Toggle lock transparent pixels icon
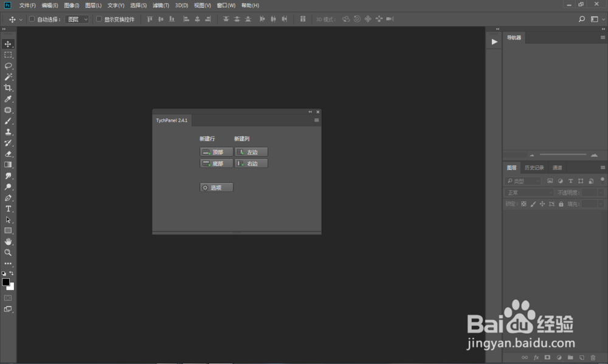 pos(523,204)
